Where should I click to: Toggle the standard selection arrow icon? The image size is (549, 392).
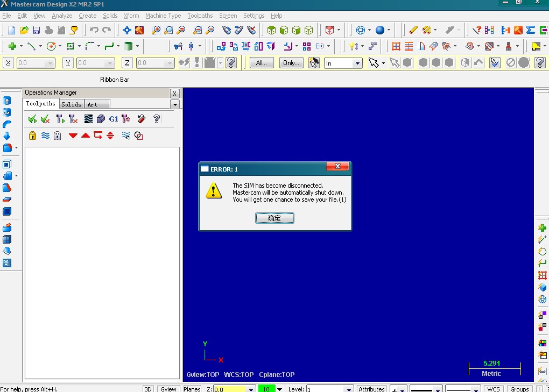373,63
